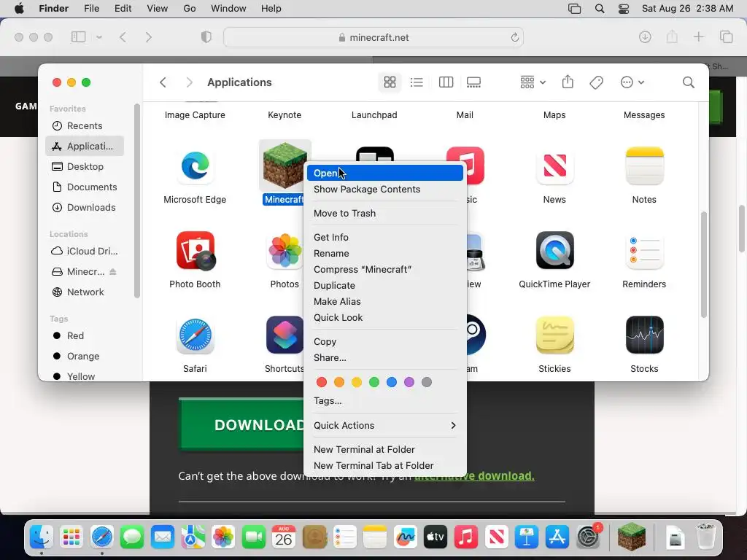
Task: Open the Safari app icon in Applications
Action: pos(195,335)
